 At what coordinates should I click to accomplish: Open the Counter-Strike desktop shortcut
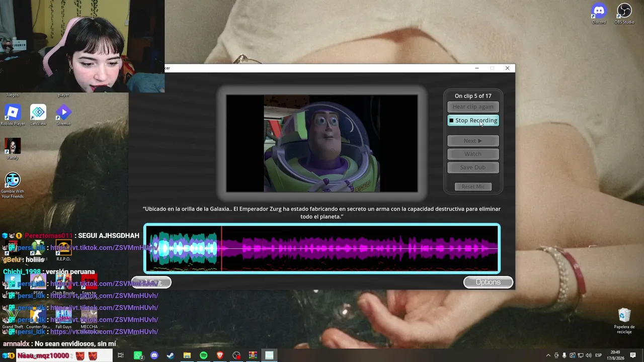pyautogui.click(x=38, y=319)
